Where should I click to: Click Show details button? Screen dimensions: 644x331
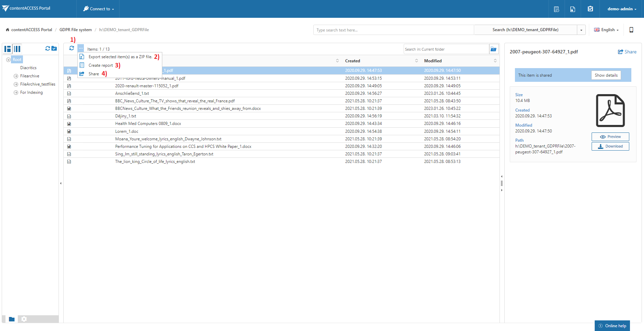pyautogui.click(x=606, y=75)
